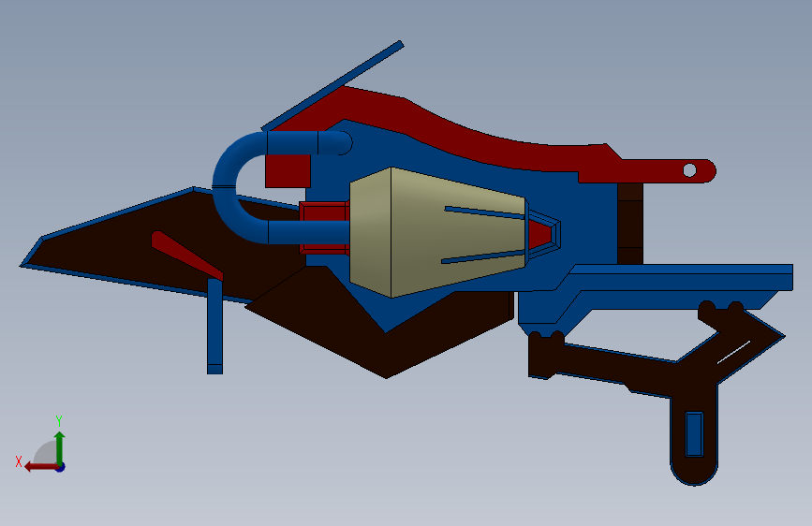Click the green Y axis arrow of the triad
Viewport: 812px width, 526px height.
click(60, 446)
